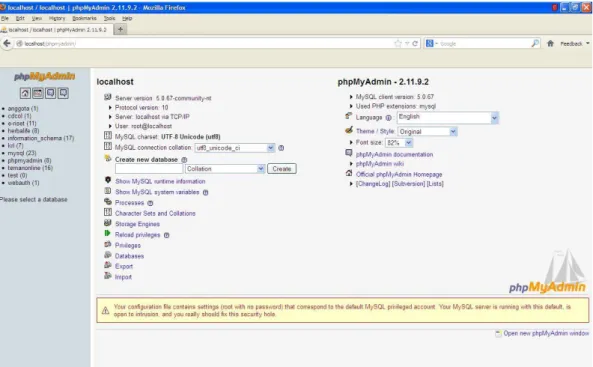Select the anggota database in sidebar
Screen dimensions: 593x367
click(x=23, y=109)
